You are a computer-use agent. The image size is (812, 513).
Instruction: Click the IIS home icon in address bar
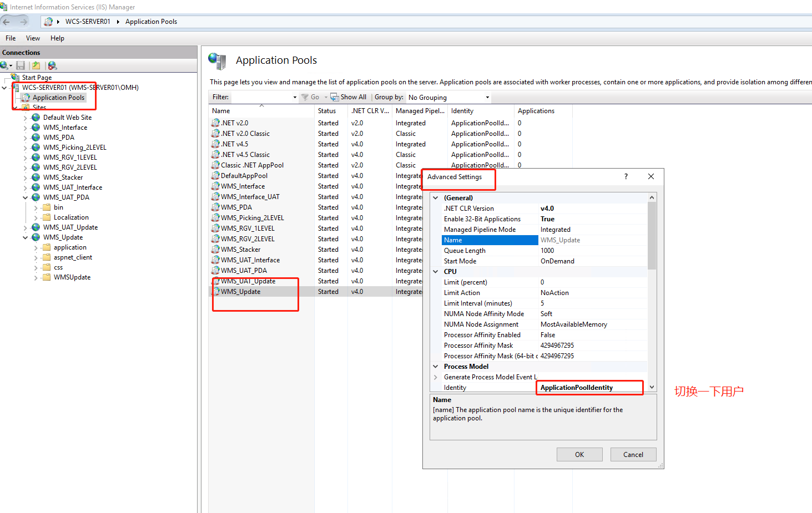[48, 22]
